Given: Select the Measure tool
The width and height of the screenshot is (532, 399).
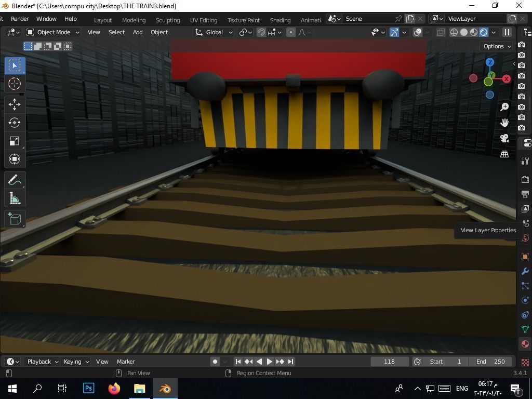Looking at the screenshot, I should [14, 198].
